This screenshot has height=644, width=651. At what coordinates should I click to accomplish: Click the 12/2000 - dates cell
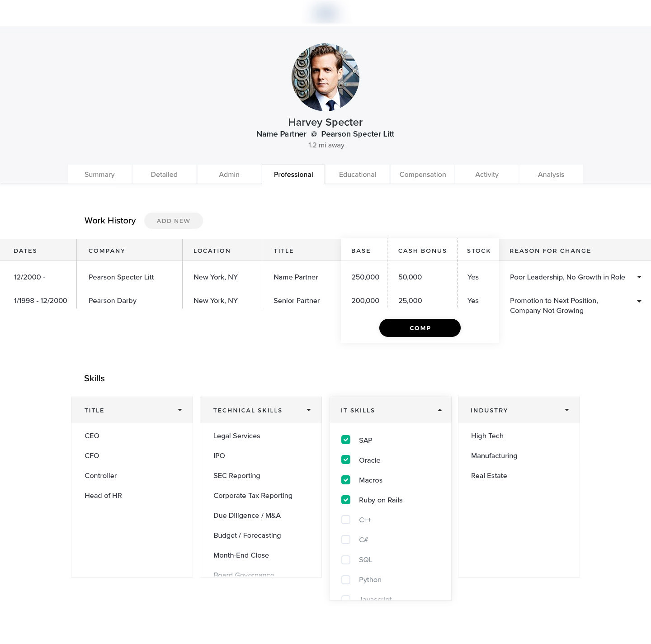29,277
